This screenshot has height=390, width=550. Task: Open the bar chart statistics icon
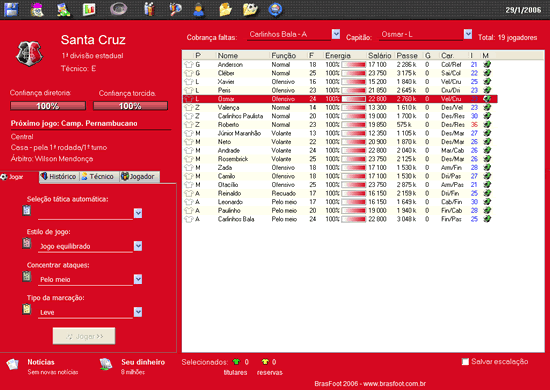coord(89,9)
